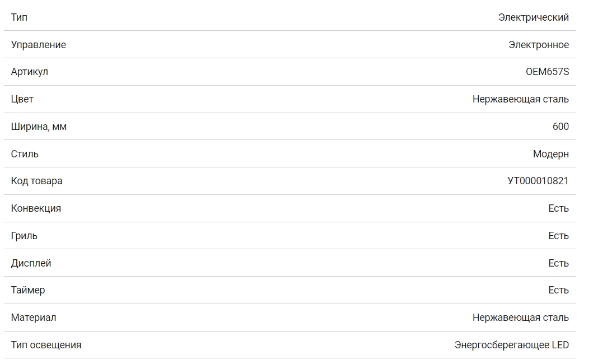Screen dimensions: 598x364
Task: Click the 'Ширина, мм' label
Action: click(x=39, y=127)
